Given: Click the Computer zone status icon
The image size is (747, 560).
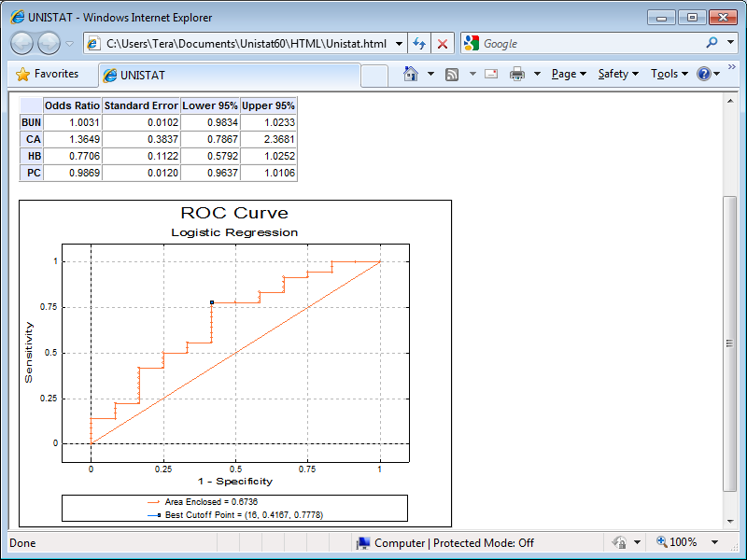Looking at the screenshot, I should [363, 543].
